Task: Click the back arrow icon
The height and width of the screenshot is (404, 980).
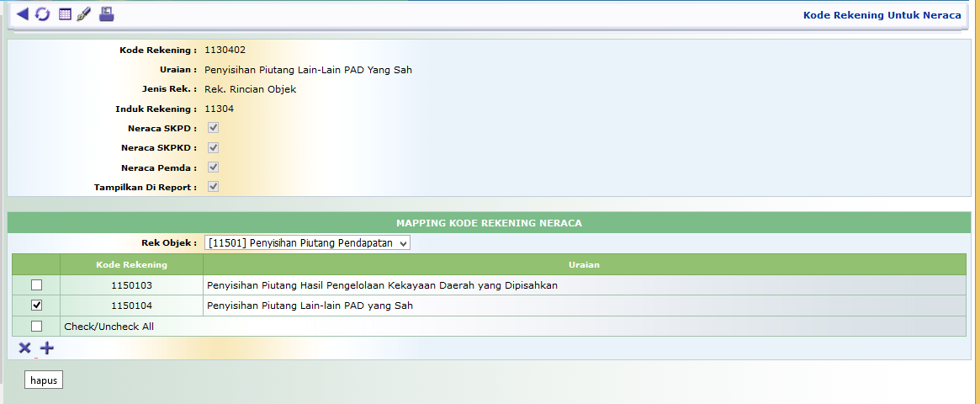Action: [22, 13]
